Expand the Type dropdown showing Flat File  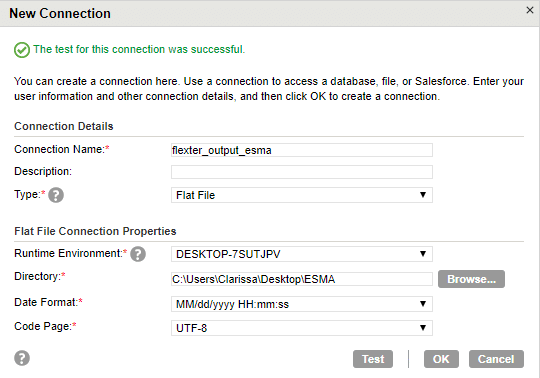click(302, 195)
